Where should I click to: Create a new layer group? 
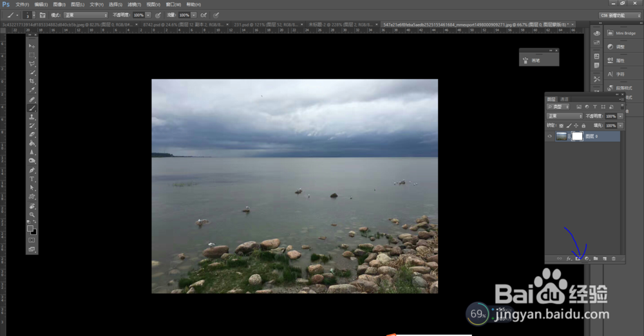(x=596, y=259)
